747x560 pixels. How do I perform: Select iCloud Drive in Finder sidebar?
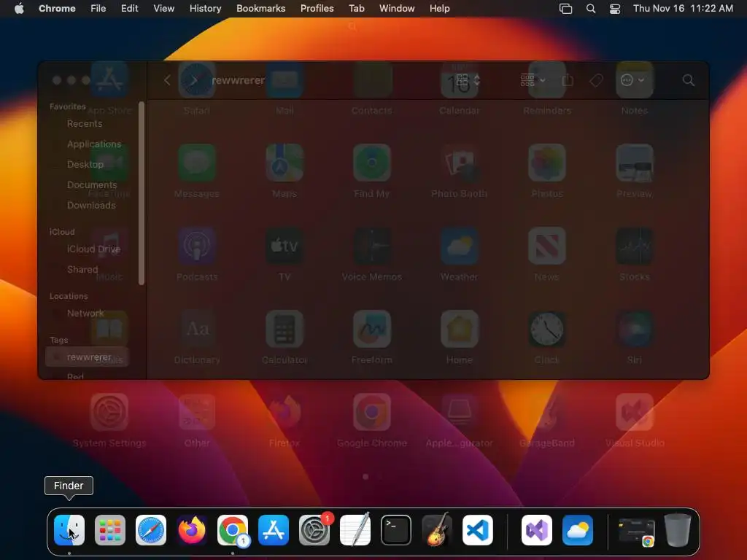(x=93, y=249)
